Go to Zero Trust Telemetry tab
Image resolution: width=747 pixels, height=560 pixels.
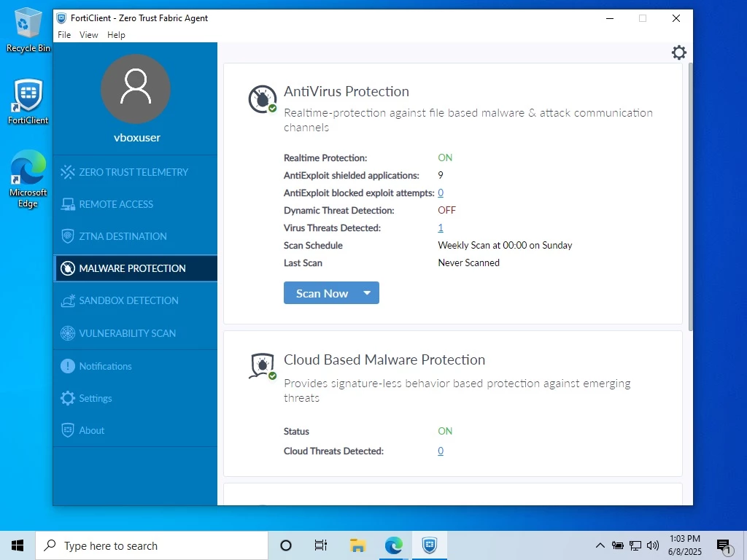(135, 172)
